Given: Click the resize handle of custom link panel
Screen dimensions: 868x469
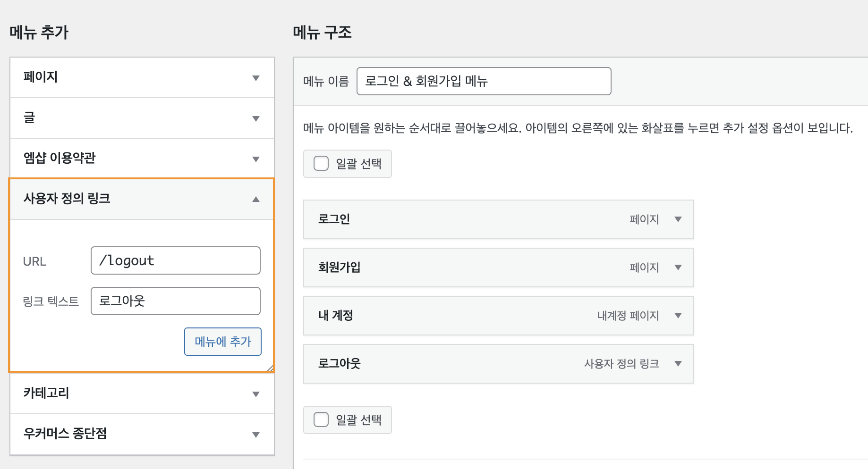Looking at the screenshot, I should click(x=270, y=368).
